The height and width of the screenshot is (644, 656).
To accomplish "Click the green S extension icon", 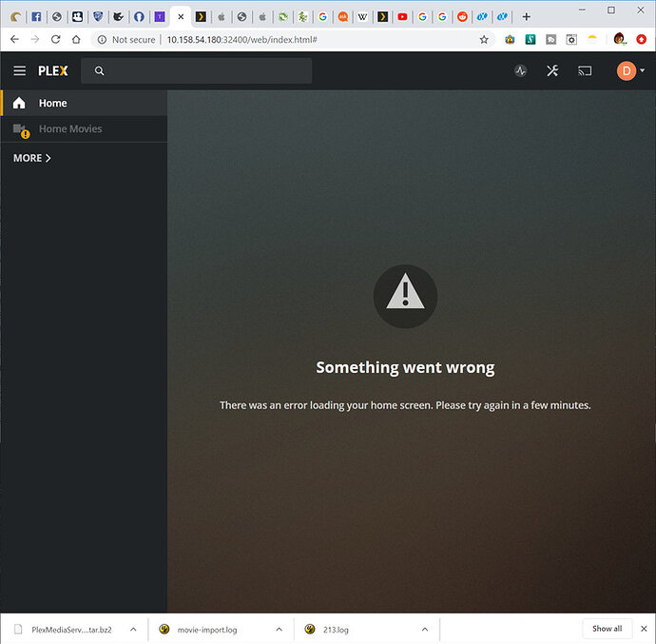I will pos(531,40).
